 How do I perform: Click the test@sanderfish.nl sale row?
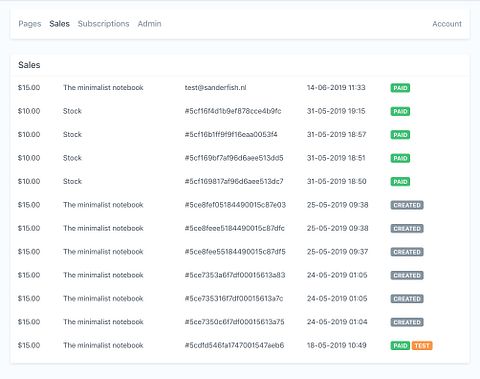click(240, 88)
